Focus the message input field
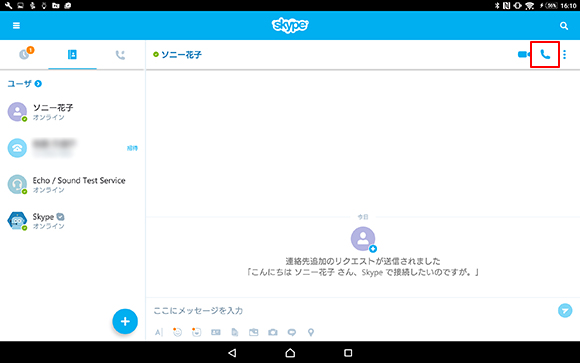Image resolution: width=580 pixels, height=363 pixels. point(351,310)
